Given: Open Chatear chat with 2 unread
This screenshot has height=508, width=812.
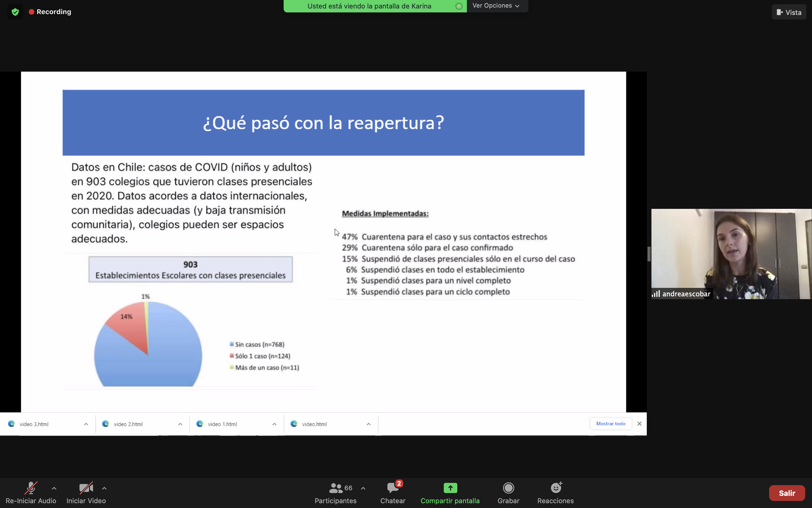Looking at the screenshot, I should [x=392, y=492].
